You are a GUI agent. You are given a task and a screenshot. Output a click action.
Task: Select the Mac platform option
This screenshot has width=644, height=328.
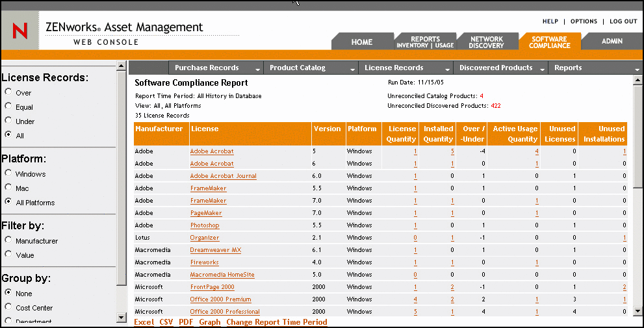tap(8, 188)
